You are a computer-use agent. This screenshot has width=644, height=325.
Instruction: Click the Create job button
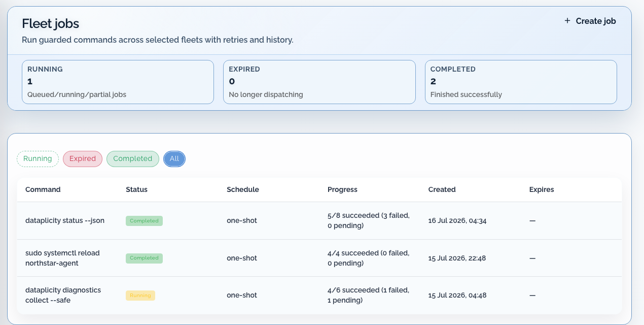pos(590,21)
